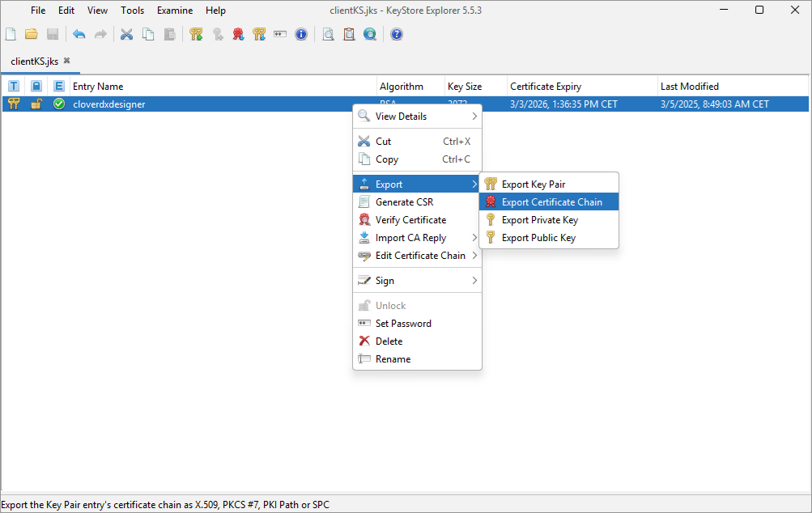Click the green checkmark status icon for cloverdxdesigner
Screen dimensions: 812x513
pyautogui.click(x=58, y=104)
